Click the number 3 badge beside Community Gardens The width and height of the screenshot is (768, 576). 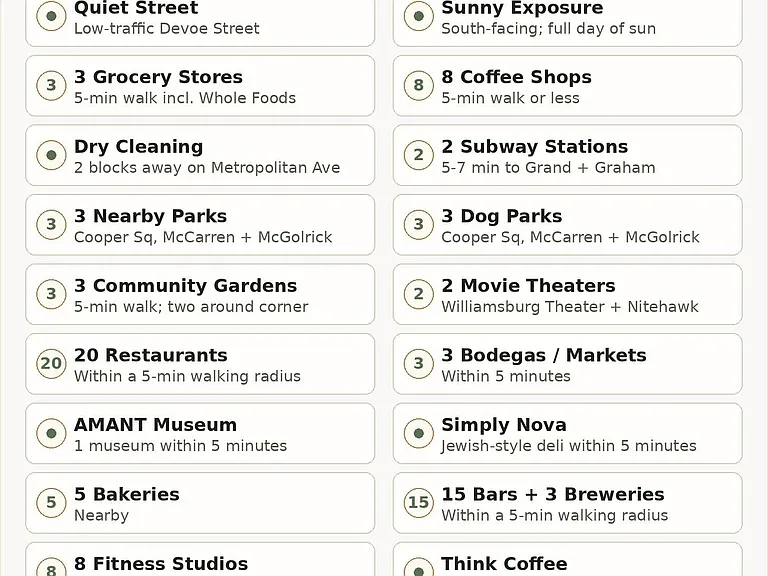(x=51, y=294)
